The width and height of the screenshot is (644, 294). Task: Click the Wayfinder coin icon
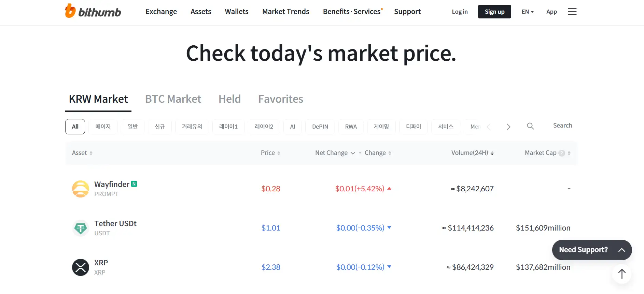[x=81, y=189]
